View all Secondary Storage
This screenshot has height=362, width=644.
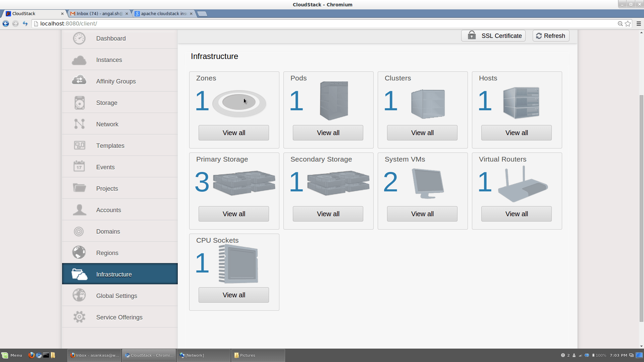click(x=328, y=214)
